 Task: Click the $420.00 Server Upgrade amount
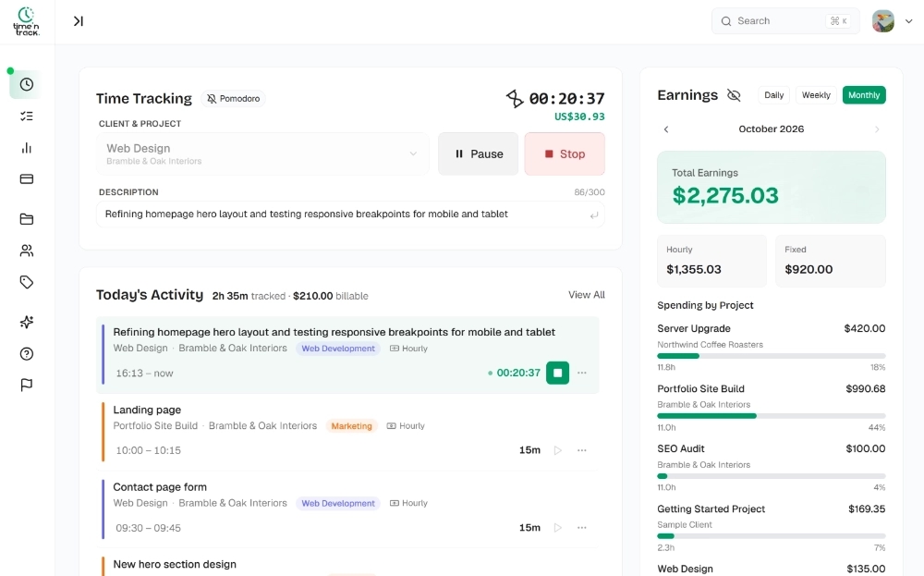[x=865, y=328]
